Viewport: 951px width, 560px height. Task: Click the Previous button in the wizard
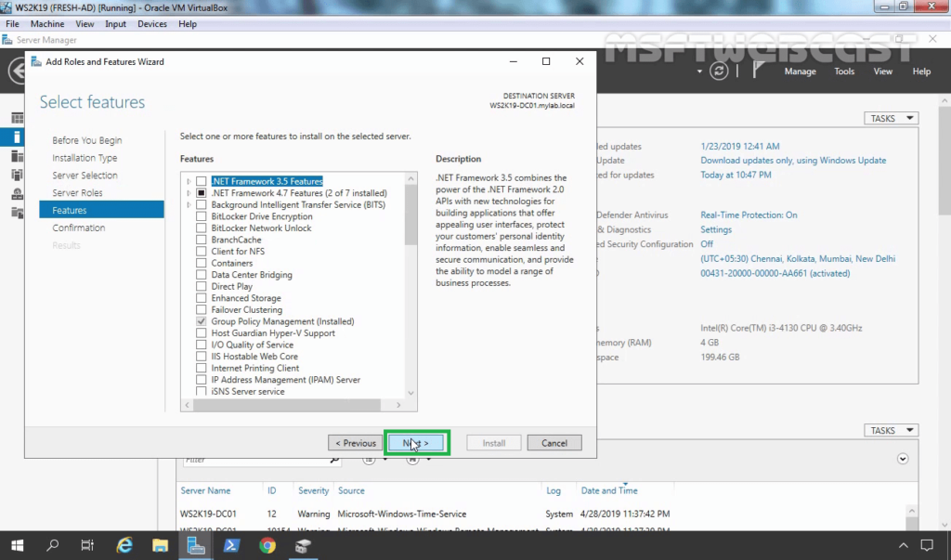click(355, 443)
